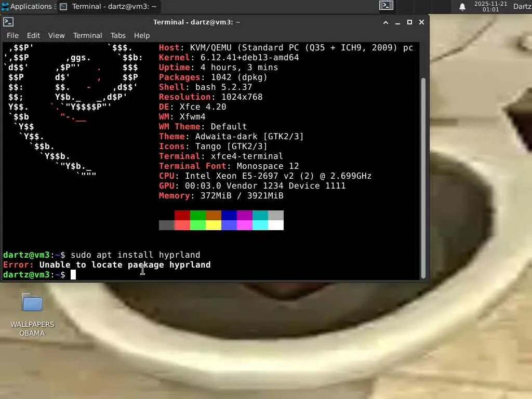Click the Memory value '372MiB / 3921MiB'

coord(242,196)
